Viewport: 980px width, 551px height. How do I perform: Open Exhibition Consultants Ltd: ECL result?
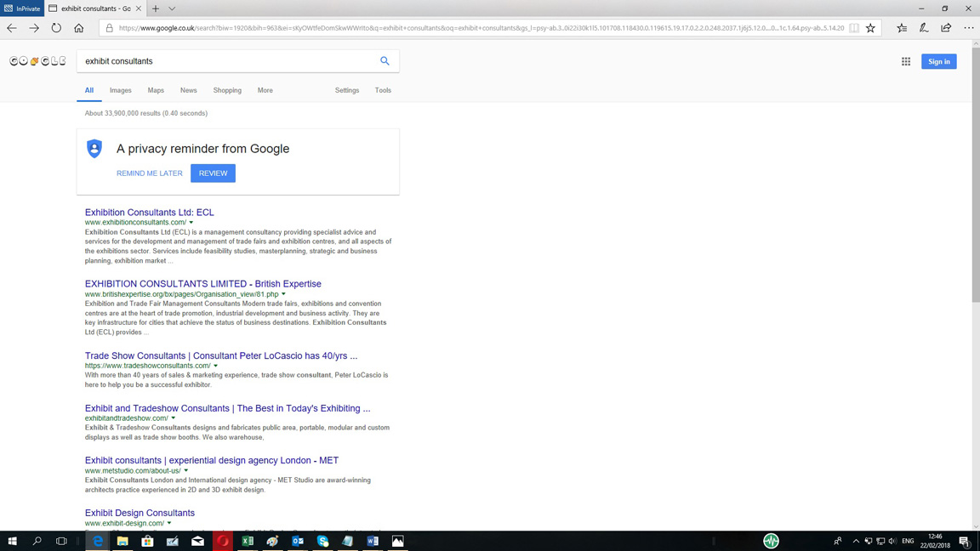(x=149, y=213)
